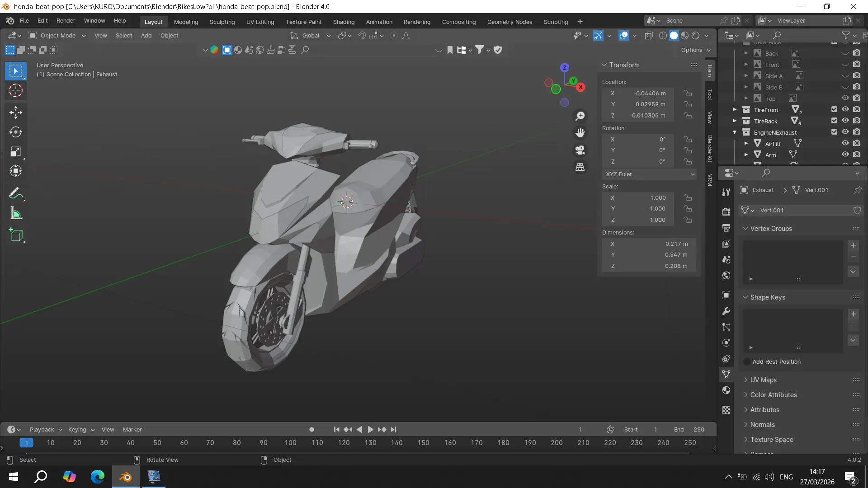The image size is (868, 488).
Task: Enable Add Rest Position option
Action: (747, 362)
